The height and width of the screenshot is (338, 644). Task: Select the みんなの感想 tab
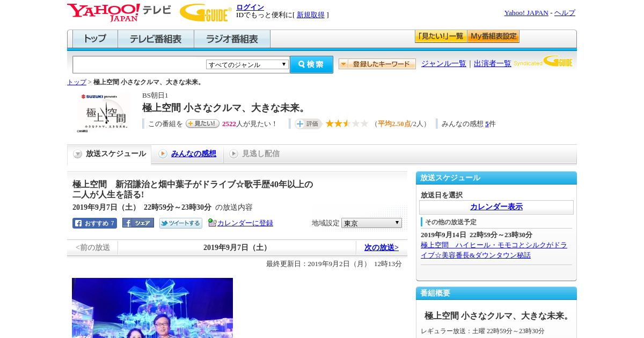(x=194, y=154)
